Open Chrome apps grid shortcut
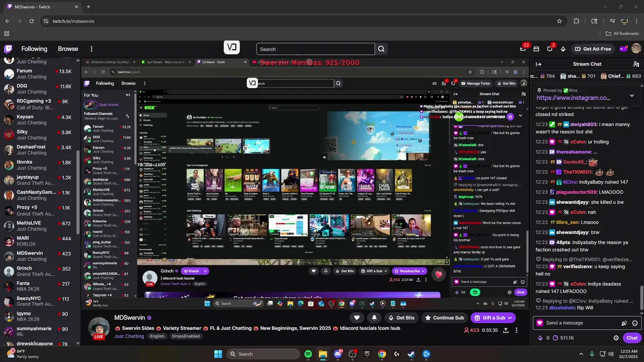The height and width of the screenshot is (362, 644). (7, 34)
